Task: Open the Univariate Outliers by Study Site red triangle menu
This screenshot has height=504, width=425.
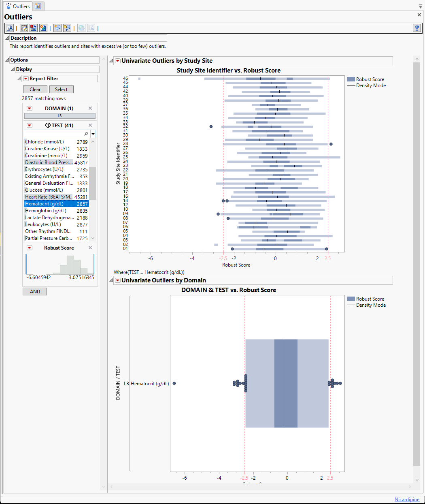Action: pyautogui.click(x=117, y=60)
